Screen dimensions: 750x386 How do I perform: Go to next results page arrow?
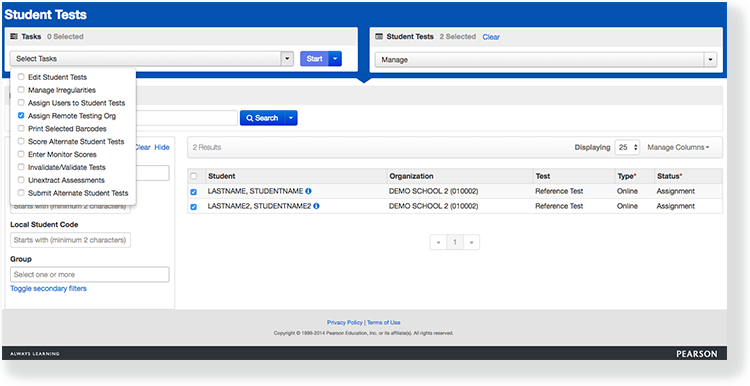(x=471, y=242)
